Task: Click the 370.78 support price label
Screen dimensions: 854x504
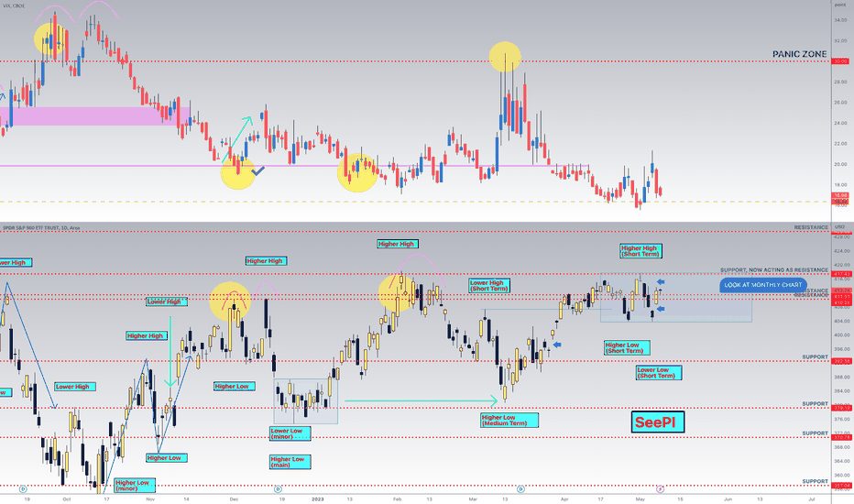Action: pyautogui.click(x=840, y=437)
